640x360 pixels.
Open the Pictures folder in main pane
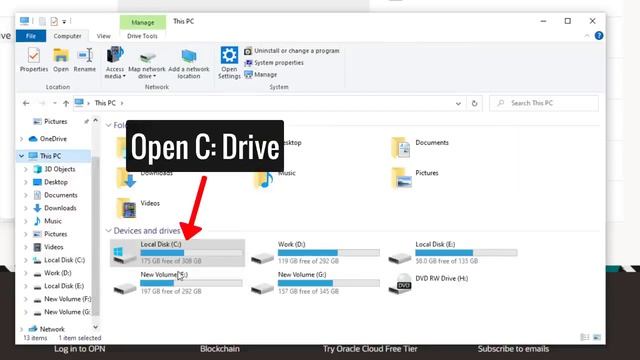[401, 178]
